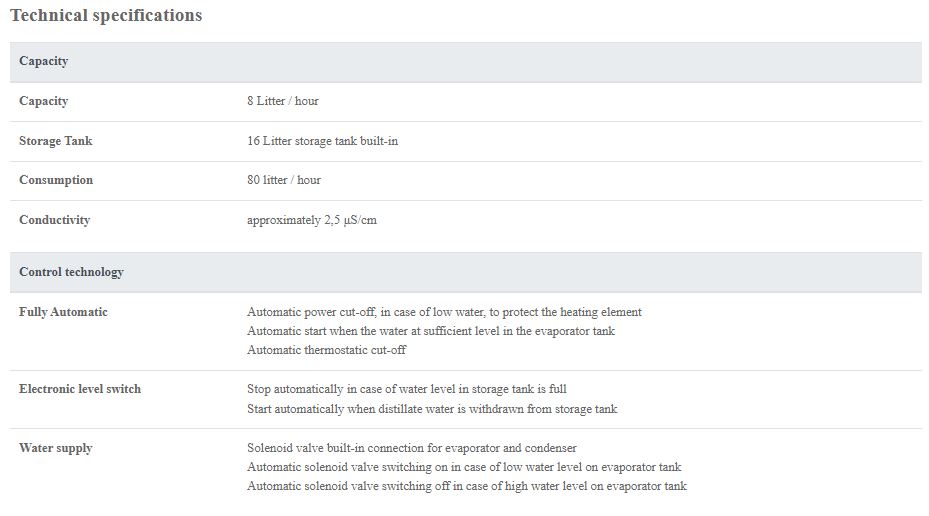The width and height of the screenshot is (929, 516).
Task: Click the Water supply row label
Action: [56, 448]
